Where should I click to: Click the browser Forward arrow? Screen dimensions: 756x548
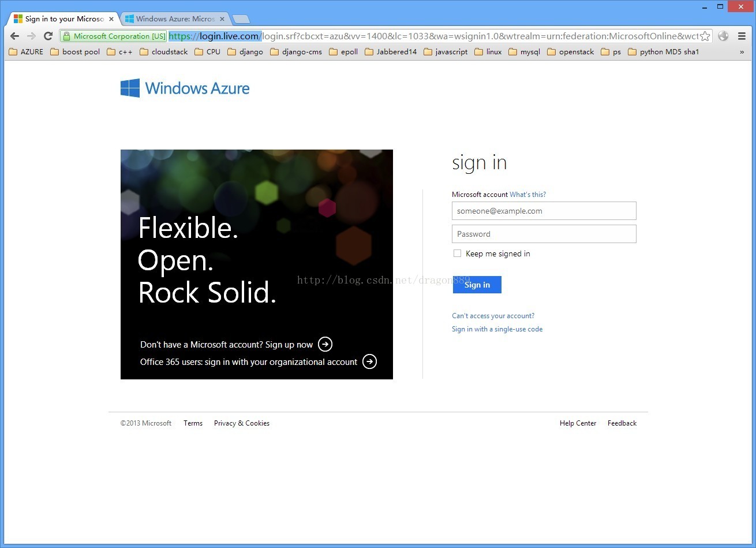tap(32, 36)
